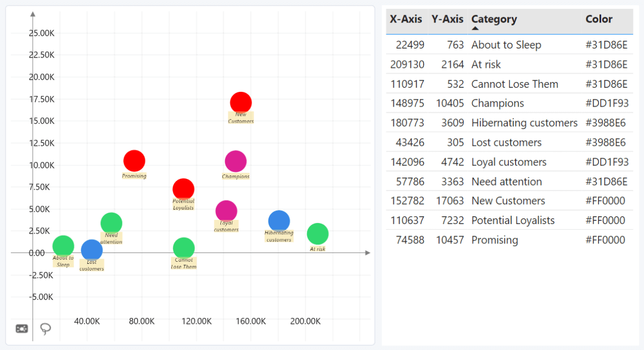The height and width of the screenshot is (350, 644).
Task: Select the Champions magenta bubble
Action: [236, 161]
